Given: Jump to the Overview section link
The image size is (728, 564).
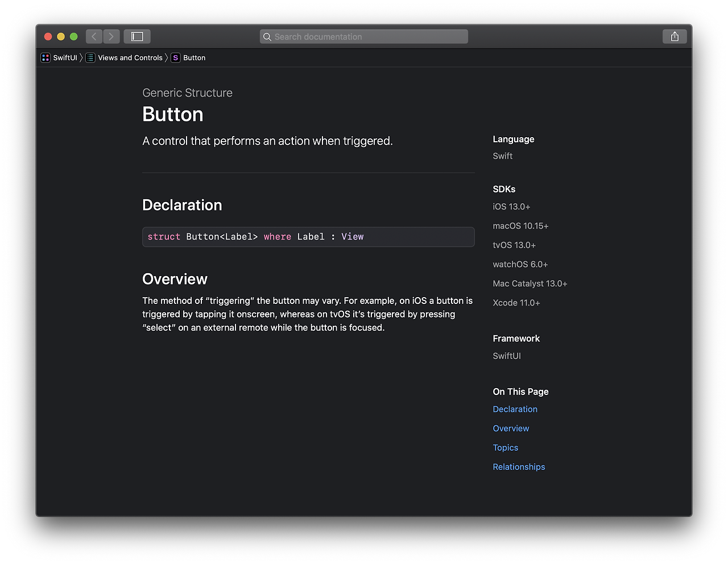Looking at the screenshot, I should tap(511, 429).
